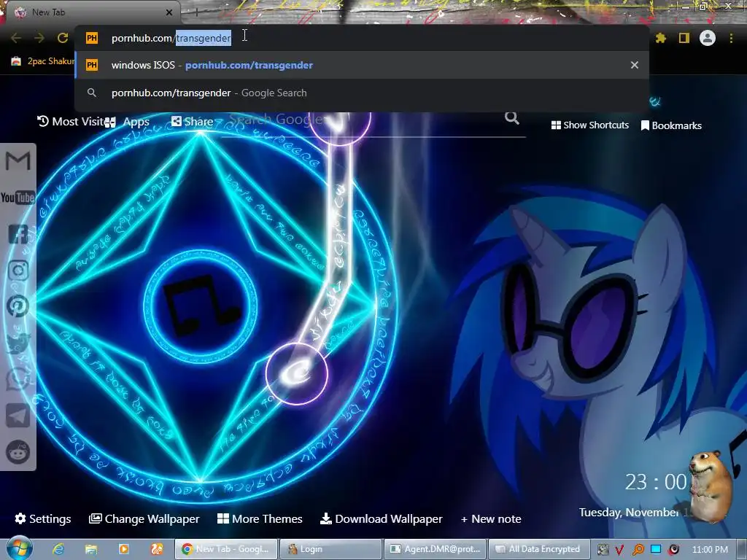Go forward using the browser forward arrow

tap(39, 38)
